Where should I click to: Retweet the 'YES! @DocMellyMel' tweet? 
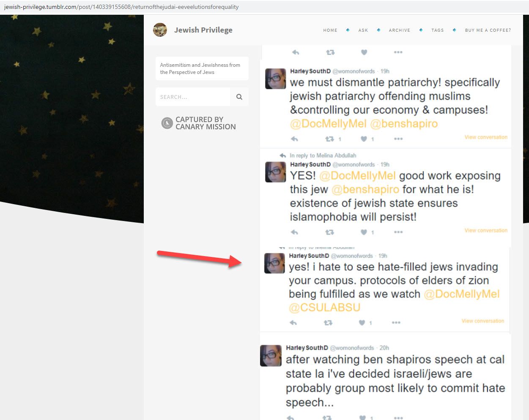(330, 232)
